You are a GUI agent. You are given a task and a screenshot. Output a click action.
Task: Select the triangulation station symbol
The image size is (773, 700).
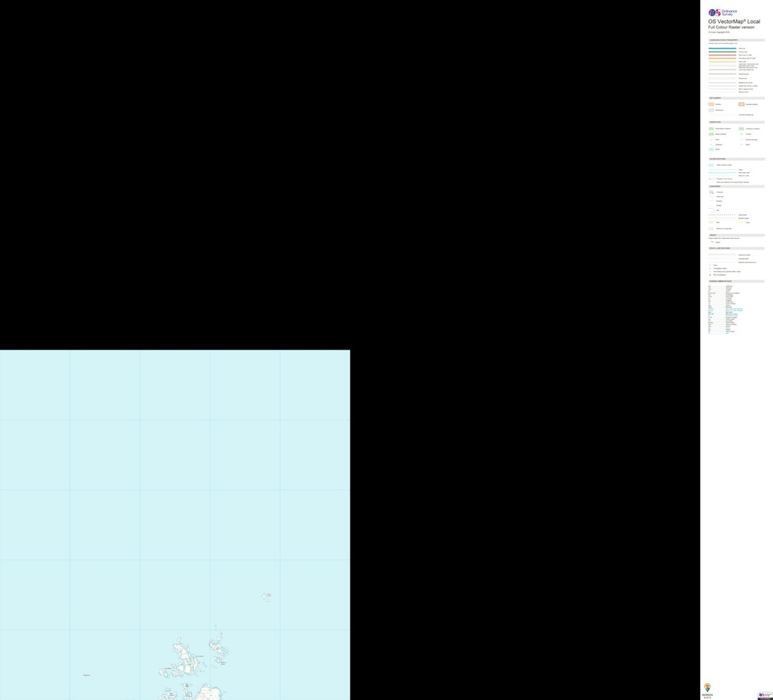tap(710, 268)
